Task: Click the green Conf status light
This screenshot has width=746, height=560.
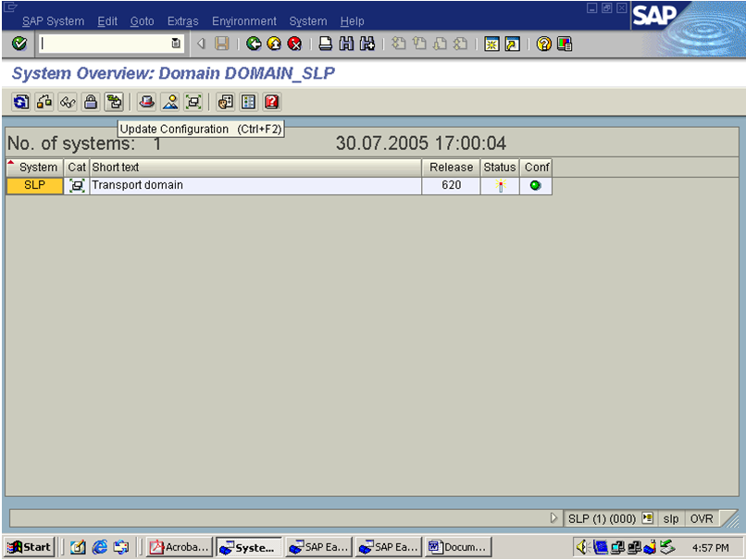Action: 535,185
